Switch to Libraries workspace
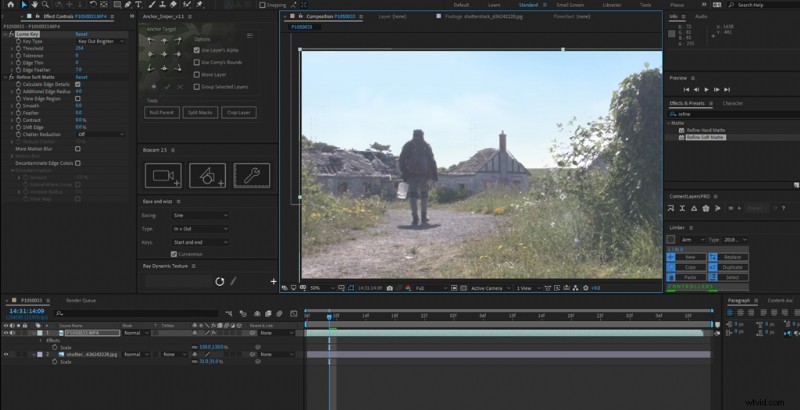This screenshot has height=410, width=800. click(x=611, y=5)
